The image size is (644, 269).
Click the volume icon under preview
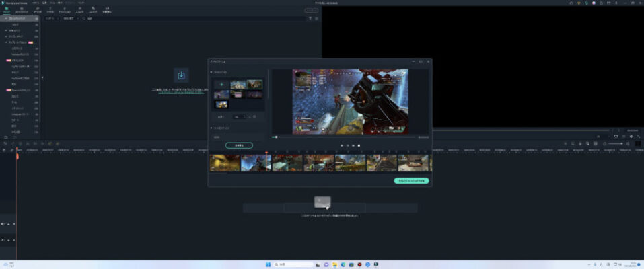tap(631, 137)
